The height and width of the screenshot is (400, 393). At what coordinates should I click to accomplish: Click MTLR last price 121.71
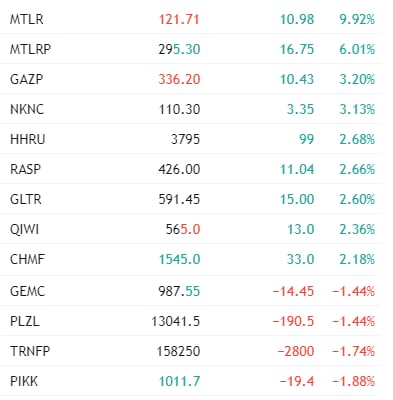point(179,19)
